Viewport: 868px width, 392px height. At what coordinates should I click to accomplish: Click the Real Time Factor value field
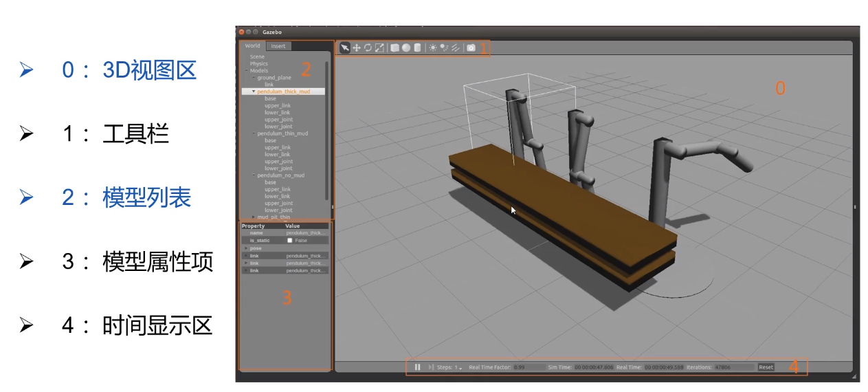coord(529,367)
